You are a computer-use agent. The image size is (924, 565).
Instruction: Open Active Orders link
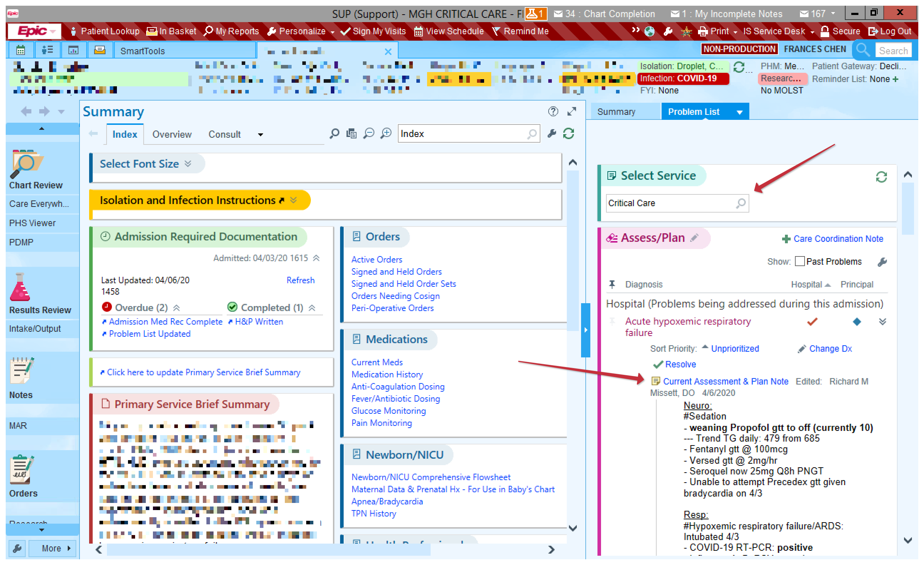click(x=376, y=260)
